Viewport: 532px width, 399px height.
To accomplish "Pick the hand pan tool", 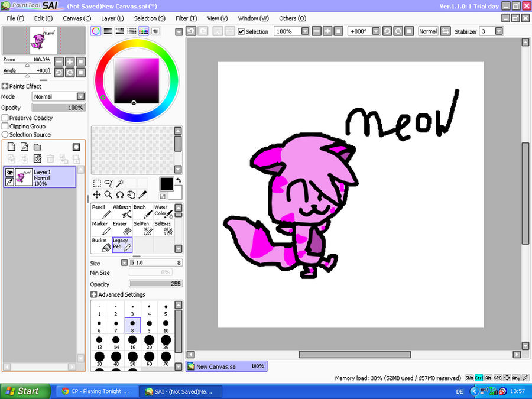I will [x=131, y=194].
